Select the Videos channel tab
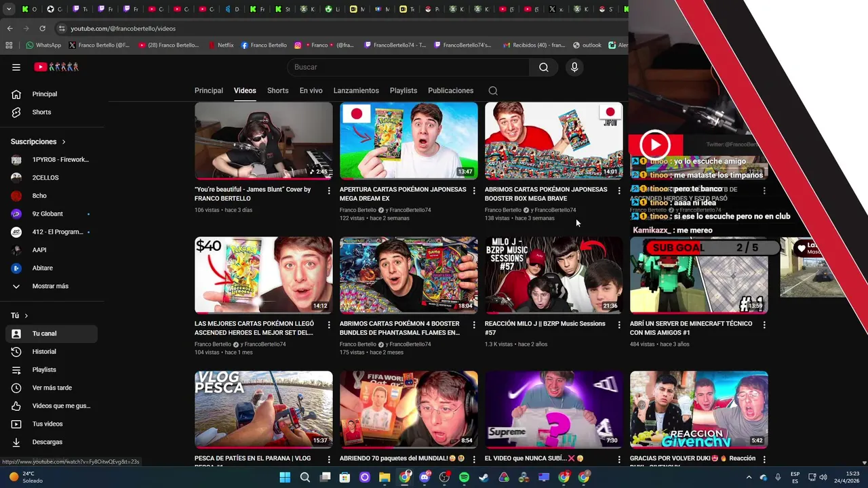The width and height of the screenshot is (868, 488). pos(245,91)
